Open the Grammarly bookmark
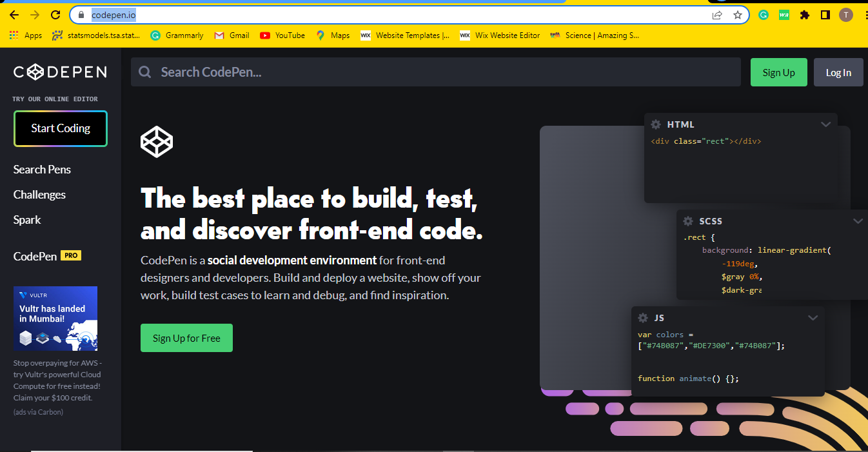 click(177, 35)
